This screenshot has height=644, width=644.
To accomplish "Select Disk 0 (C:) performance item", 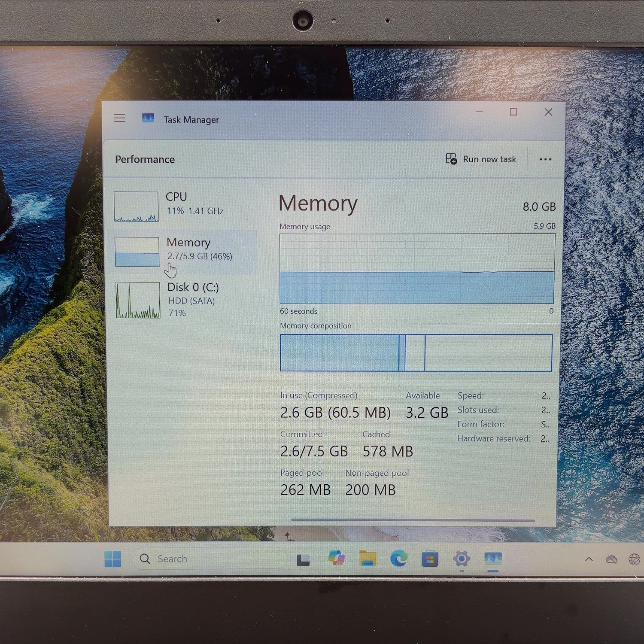I will click(x=185, y=300).
